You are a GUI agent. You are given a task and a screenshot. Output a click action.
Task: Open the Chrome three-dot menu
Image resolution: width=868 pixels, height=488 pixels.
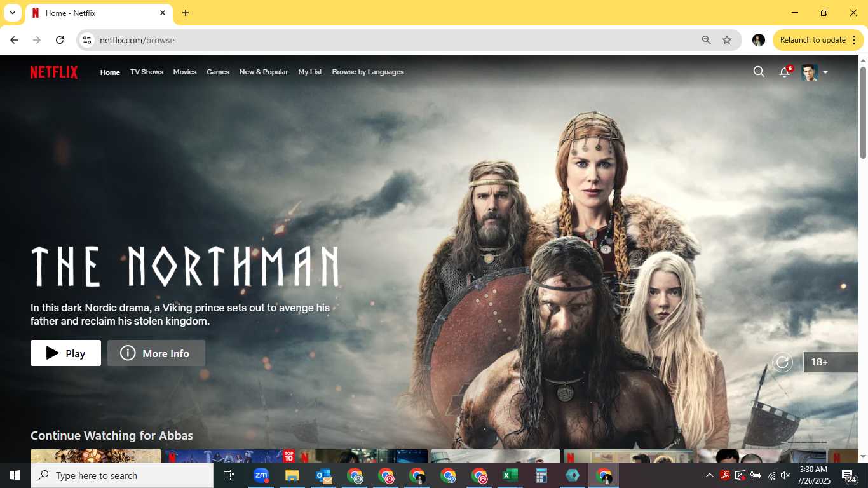(x=854, y=40)
